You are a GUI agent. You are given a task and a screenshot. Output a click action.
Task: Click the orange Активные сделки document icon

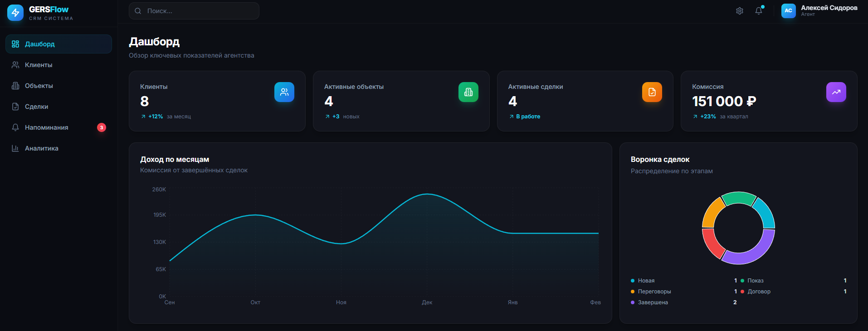pyautogui.click(x=652, y=92)
